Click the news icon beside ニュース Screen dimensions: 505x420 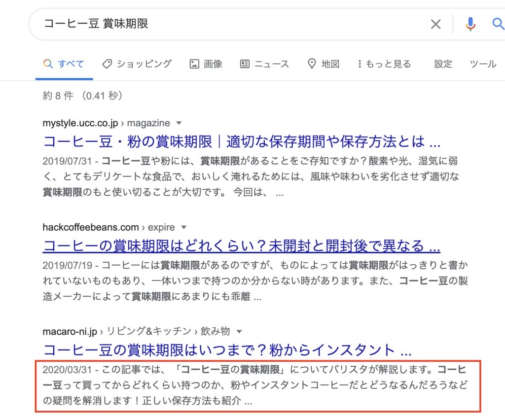pos(245,64)
